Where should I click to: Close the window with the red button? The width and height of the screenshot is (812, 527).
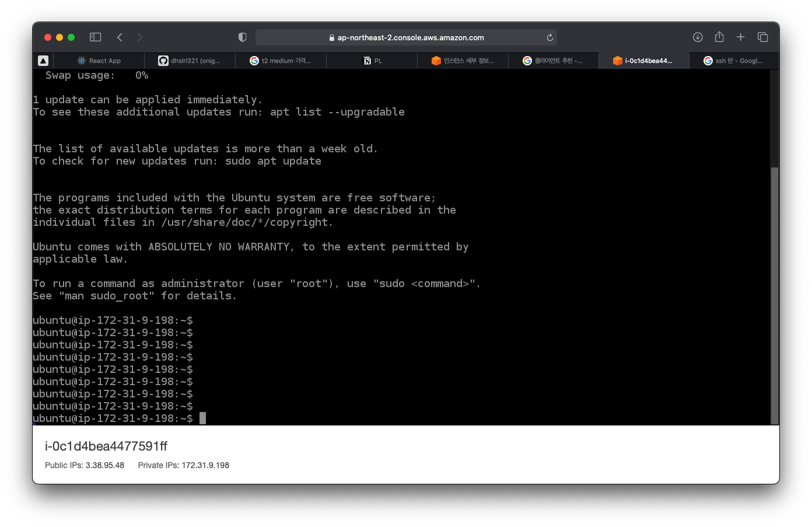point(48,37)
